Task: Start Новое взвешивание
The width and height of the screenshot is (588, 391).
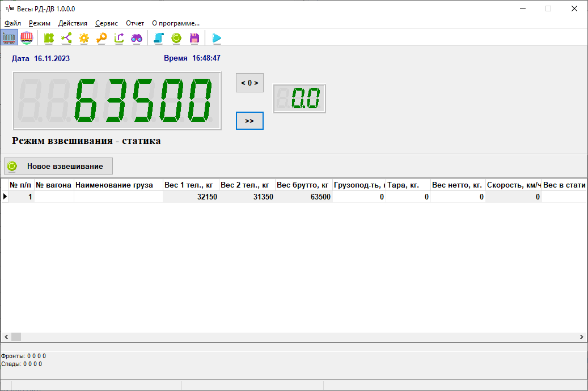Action: tap(58, 166)
